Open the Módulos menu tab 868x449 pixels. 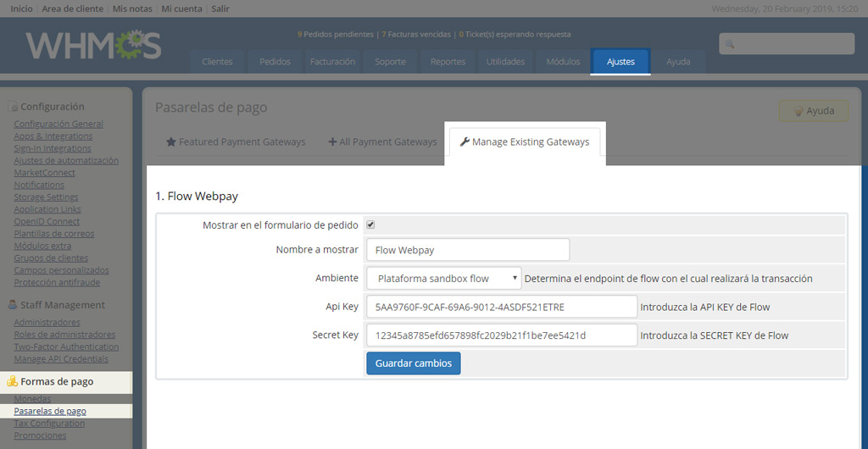tap(563, 61)
